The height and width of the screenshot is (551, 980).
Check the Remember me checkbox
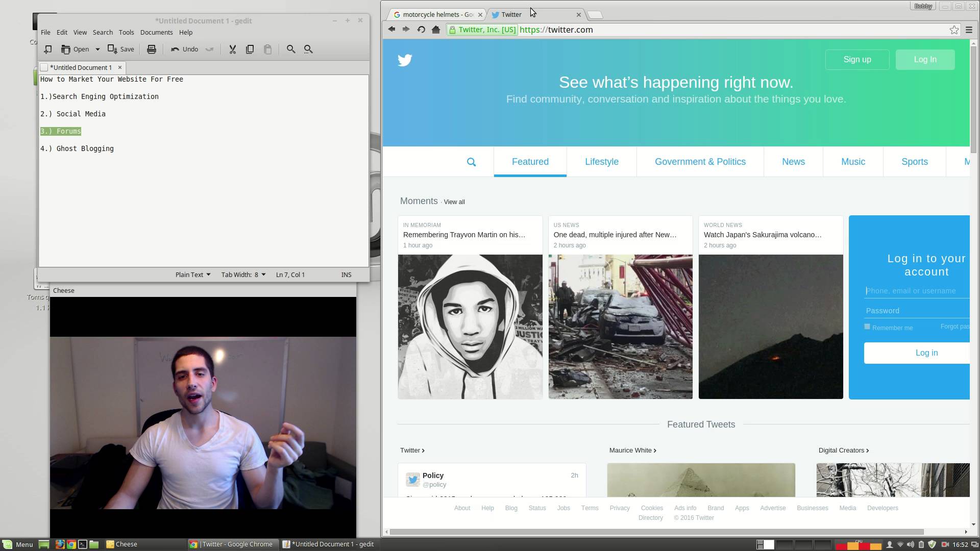click(867, 327)
